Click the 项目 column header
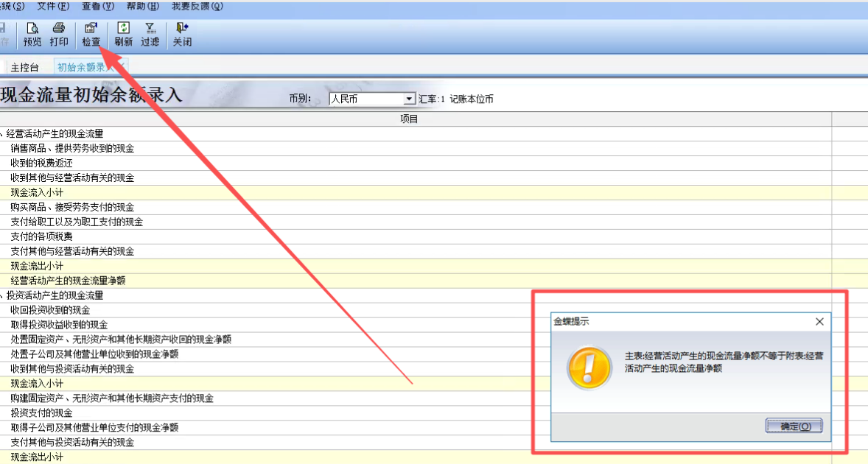Viewport: 868px width, 464px height. (409, 119)
